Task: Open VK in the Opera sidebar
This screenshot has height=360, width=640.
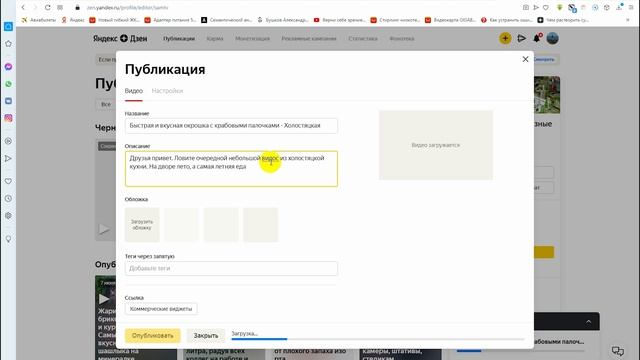Action: 8,101
